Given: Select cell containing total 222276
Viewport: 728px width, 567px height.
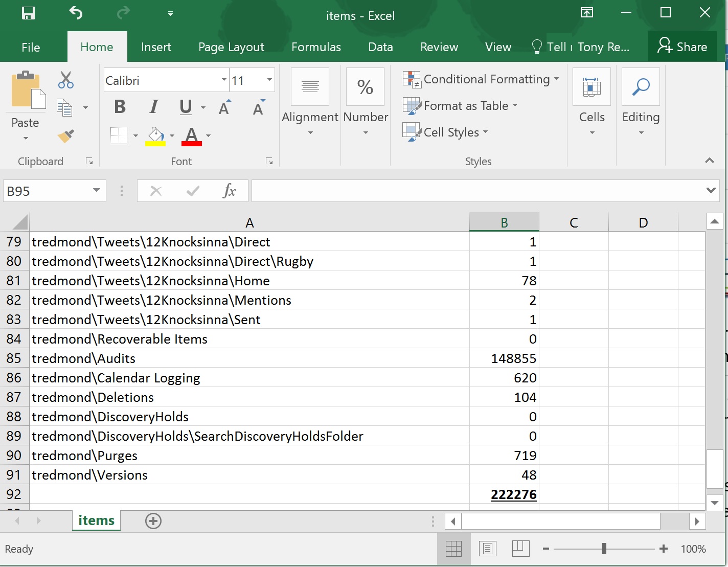Looking at the screenshot, I should (x=504, y=494).
